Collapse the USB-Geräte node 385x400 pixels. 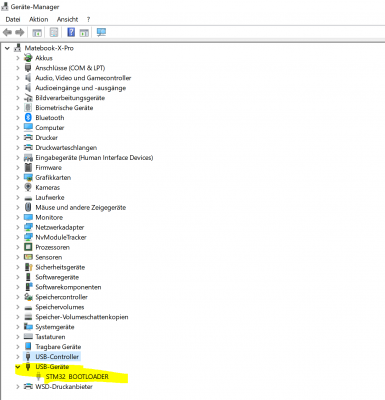(x=18, y=367)
